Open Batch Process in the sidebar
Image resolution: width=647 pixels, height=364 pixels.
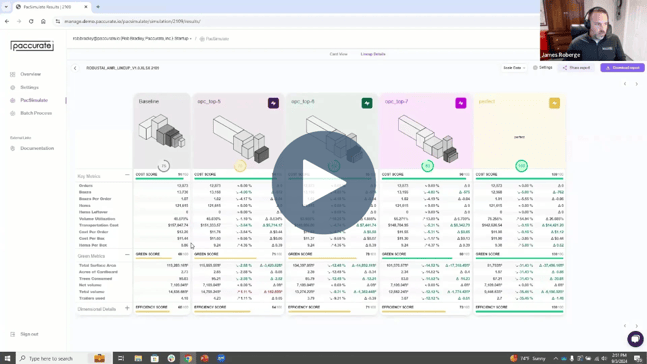coord(36,113)
